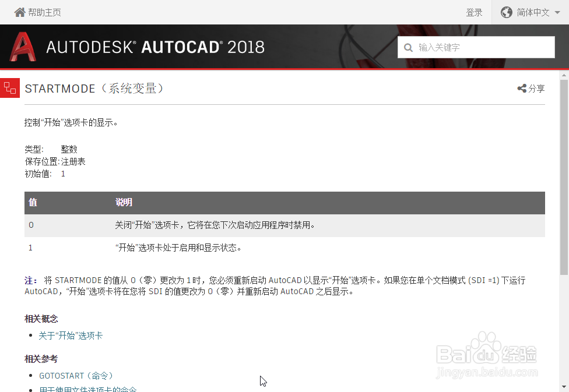This screenshot has width=569, height=392.
Task: Click the AUTODESK AUTOCAD 2018 title banner
Action: 155,47
